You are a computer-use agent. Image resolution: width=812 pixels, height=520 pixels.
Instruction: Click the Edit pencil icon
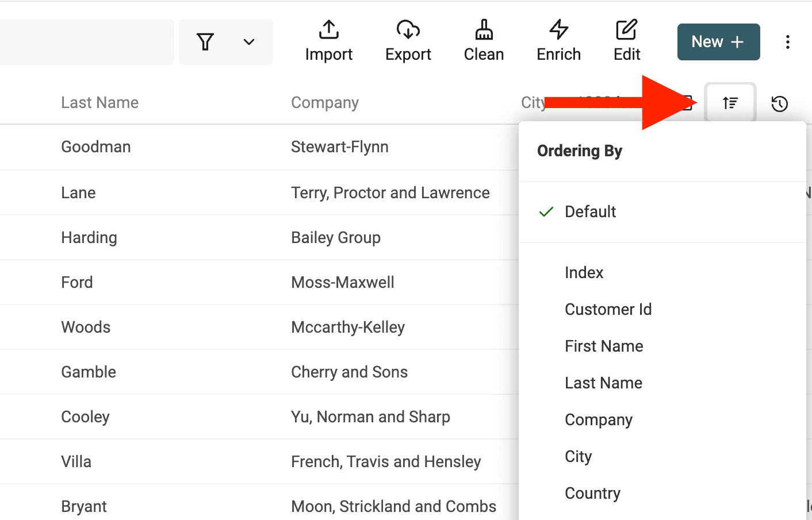[x=626, y=30]
